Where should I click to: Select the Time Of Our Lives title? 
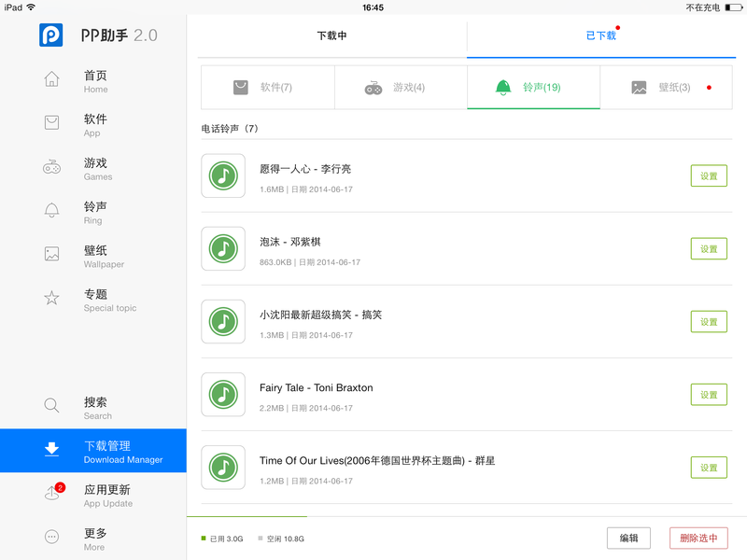point(377,460)
